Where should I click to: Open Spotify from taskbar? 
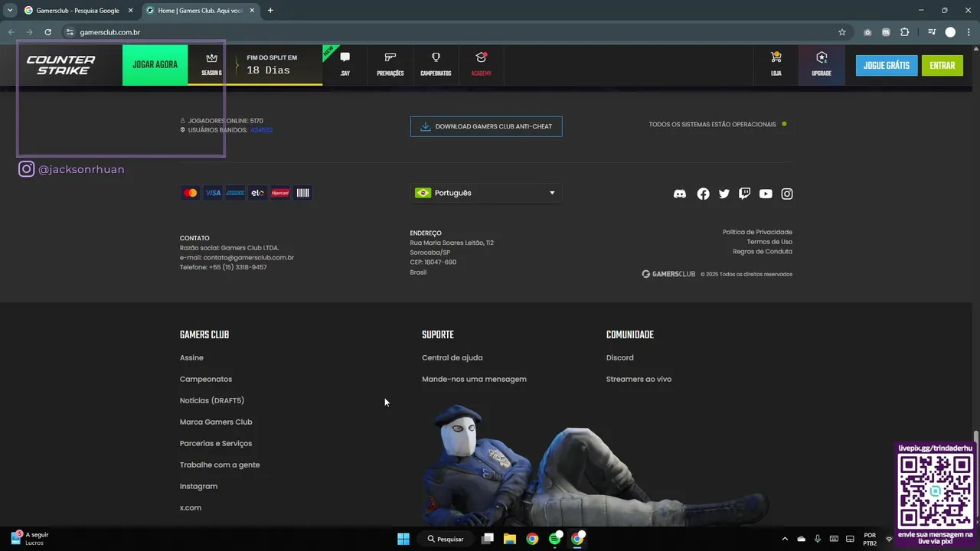tap(555, 539)
